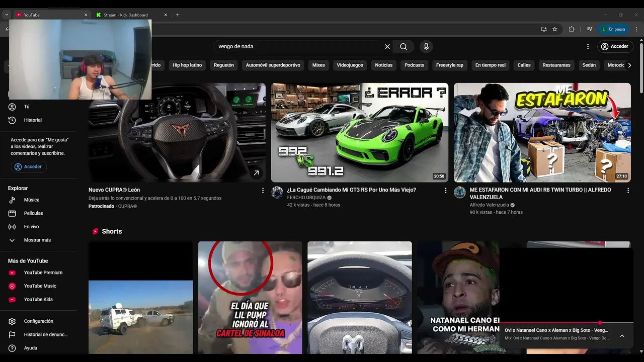The image size is (644, 362).
Task: Select the Hip hop latino filter chip
Action: (187, 65)
